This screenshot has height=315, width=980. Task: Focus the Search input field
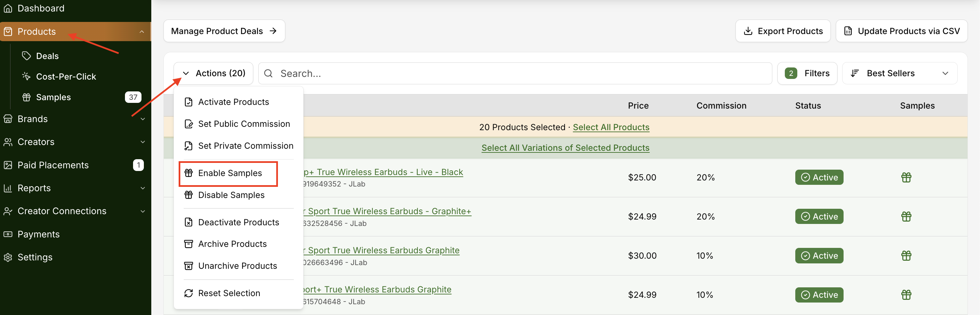point(515,73)
